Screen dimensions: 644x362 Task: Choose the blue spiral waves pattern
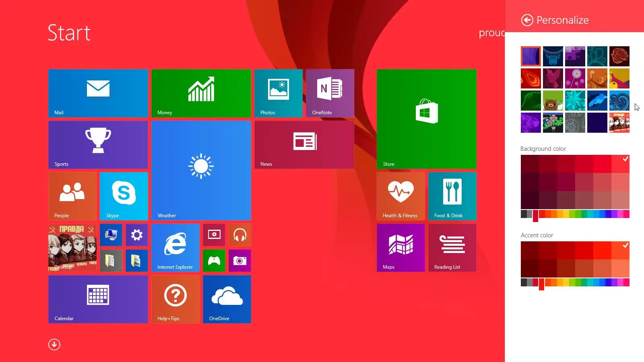[619, 101]
